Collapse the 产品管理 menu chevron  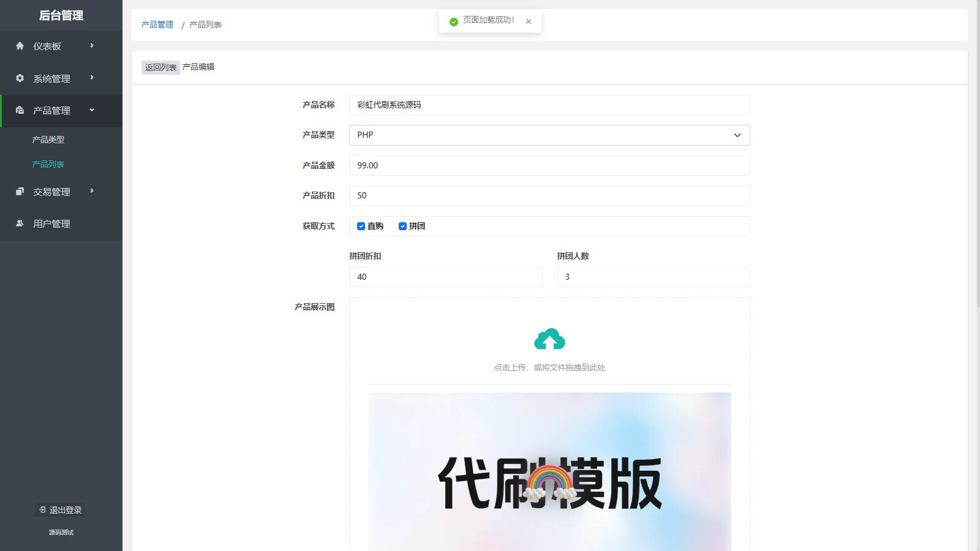coord(92,110)
